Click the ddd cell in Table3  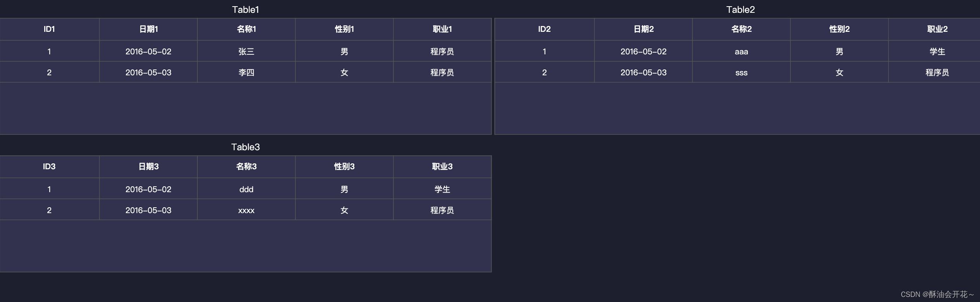(x=247, y=189)
